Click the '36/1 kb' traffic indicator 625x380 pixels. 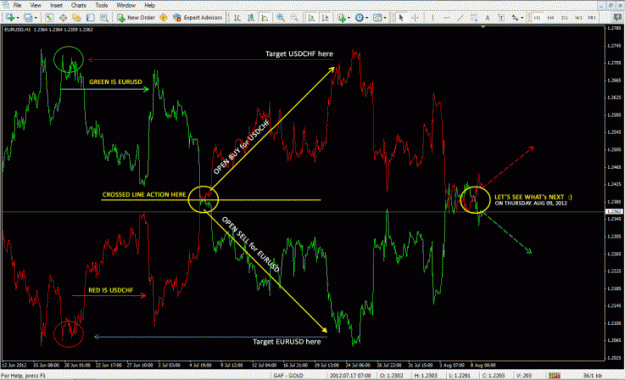click(x=592, y=375)
